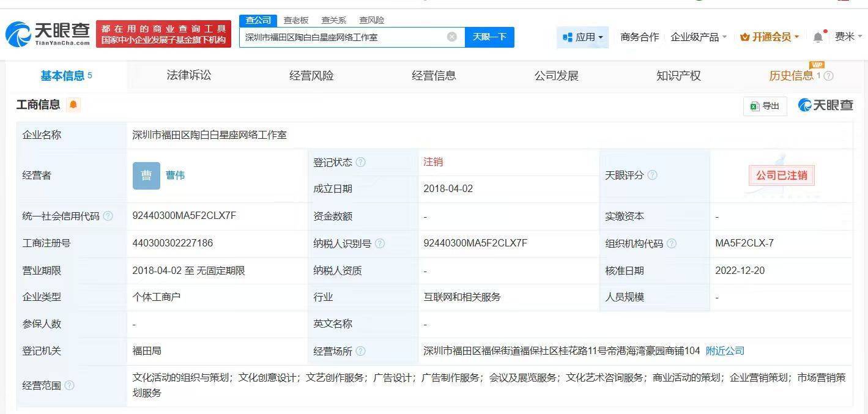Click credit code 92440300MA5F2CLX7F under 统一社会信用代码
868x414 pixels.
tap(184, 216)
